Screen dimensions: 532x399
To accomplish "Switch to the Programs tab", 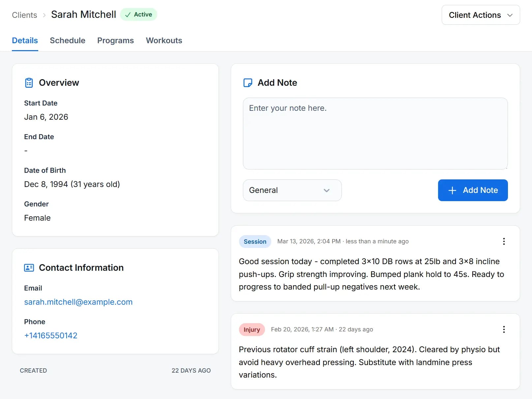I will 115,40.
